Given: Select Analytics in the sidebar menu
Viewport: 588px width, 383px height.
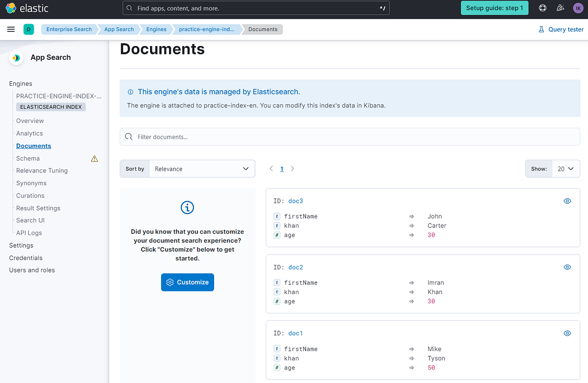Looking at the screenshot, I should (29, 133).
